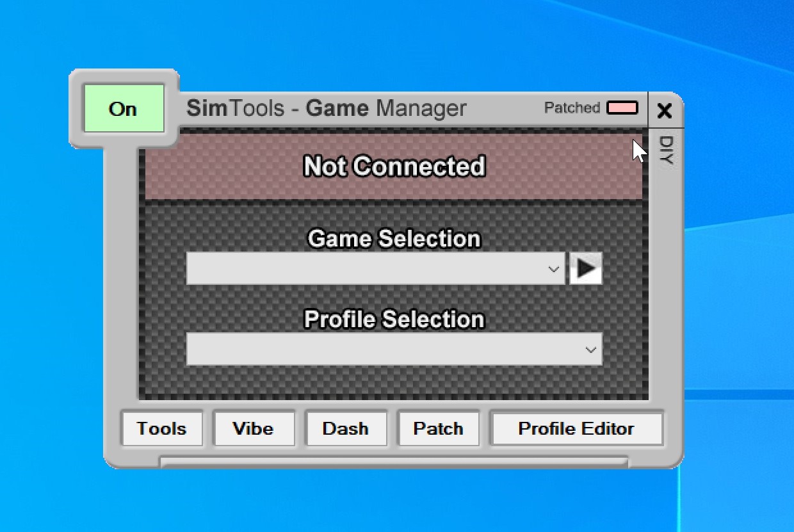Open the Tools menu button
The width and height of the screenshot is (794, 532).
[162, 428]
